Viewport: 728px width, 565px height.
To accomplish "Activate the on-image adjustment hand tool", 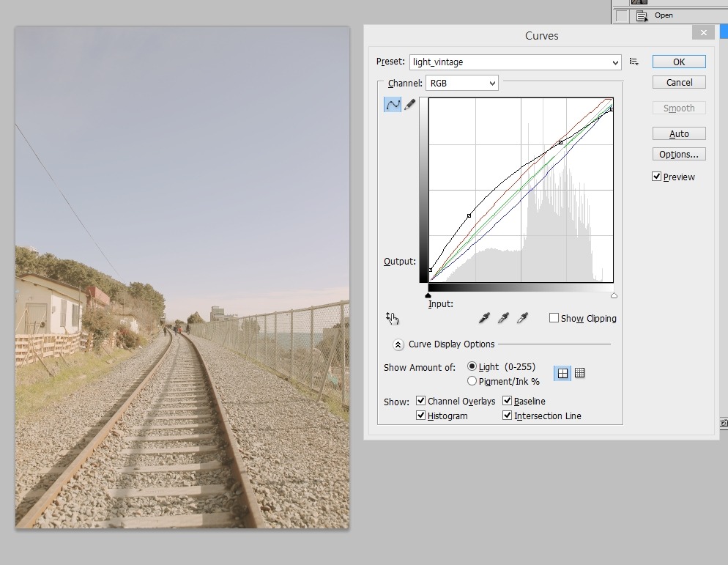I will pyautogui.click(x=392, y=318).
